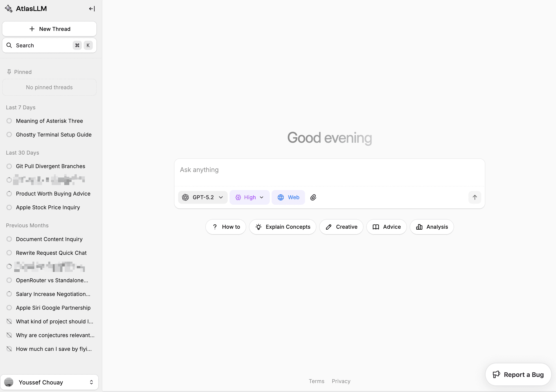Click the circle icon next to Product Worth Buying Advice
556x392 pixels.
[x=9, y=193]
